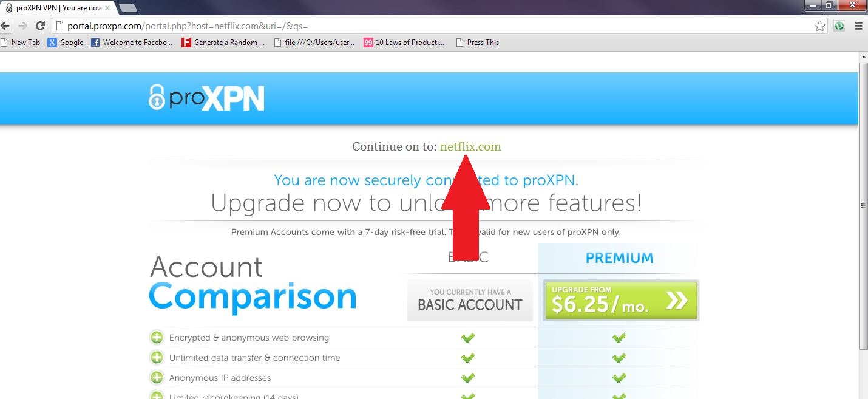Viewport: 868px width, 399px height.
Task: Open the Welcome to Facebook bookmark
Action: (132, 43)
